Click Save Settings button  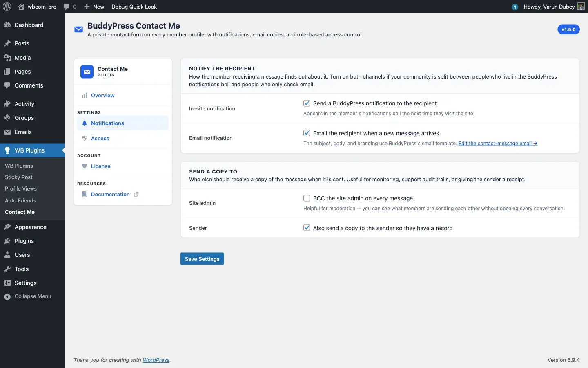click(x=202, y=259)
